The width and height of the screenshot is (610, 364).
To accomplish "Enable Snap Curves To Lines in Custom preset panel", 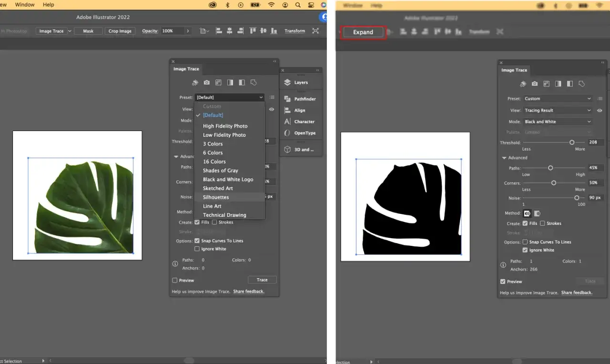I will pyautogui.click(x=525, y=242).
